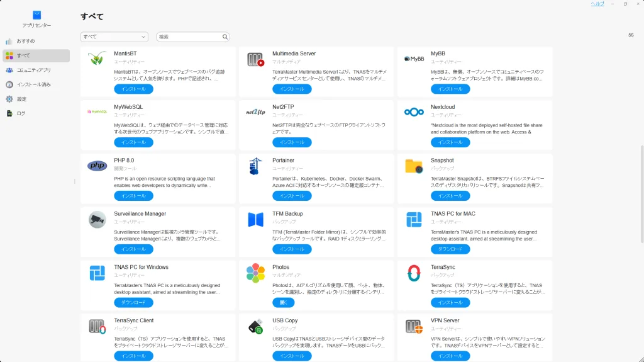
Task: Open the 設定 sidebar section
Action: 36,99
